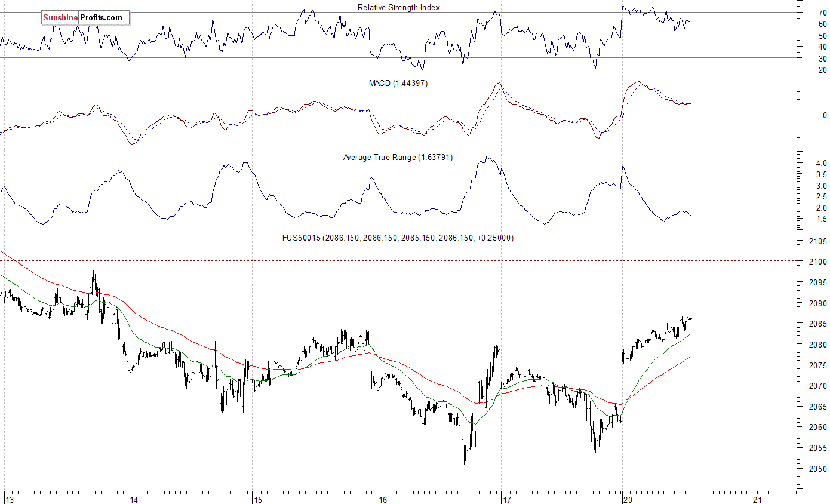
Task: Click the date label 21 on time axis
Action: [758, 499]
